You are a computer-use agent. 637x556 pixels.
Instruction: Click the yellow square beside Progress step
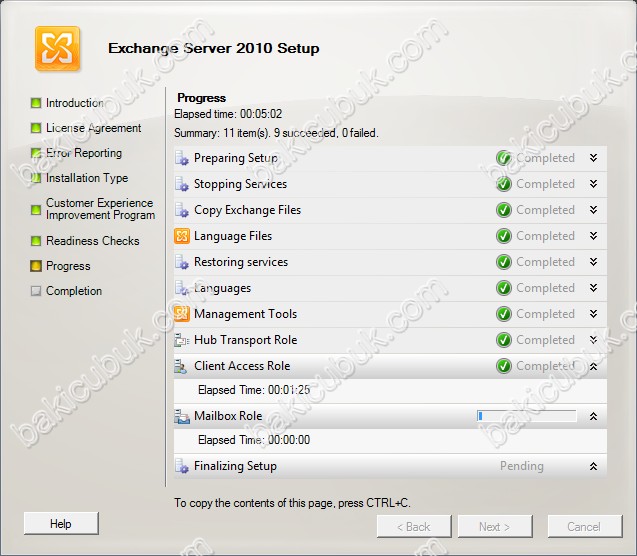pyautogui.click(x=36, y=266)
